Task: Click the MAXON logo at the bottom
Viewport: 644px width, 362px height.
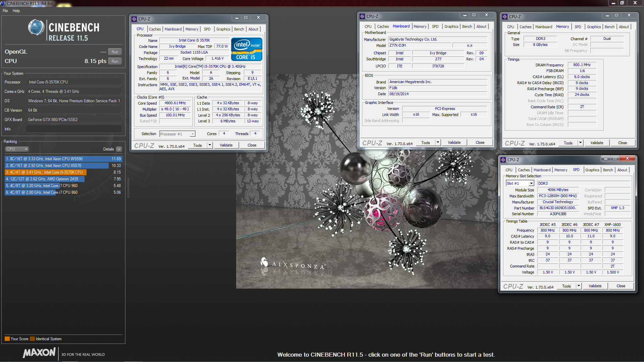Action: [39, 353]
